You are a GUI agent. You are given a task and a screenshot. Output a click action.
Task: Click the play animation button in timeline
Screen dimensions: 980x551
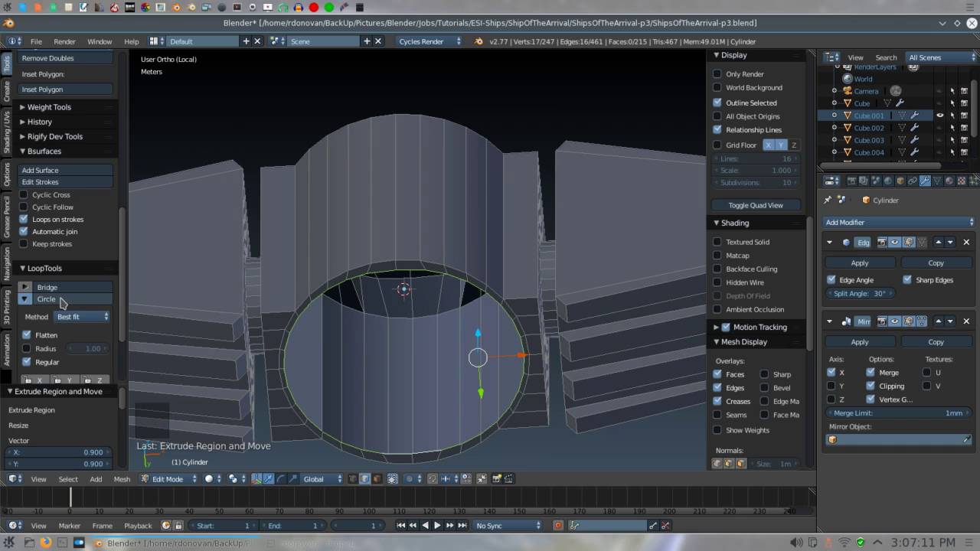437,525
